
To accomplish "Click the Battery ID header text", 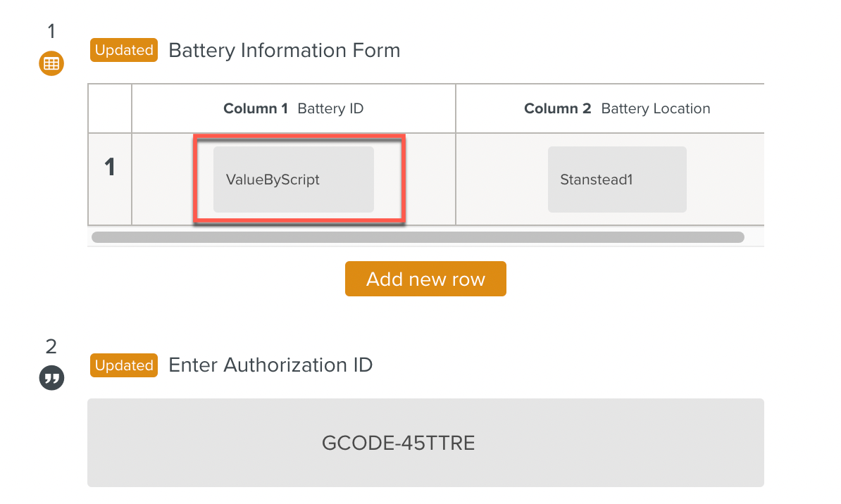I will pyautogui.click(x=330, y=108).
